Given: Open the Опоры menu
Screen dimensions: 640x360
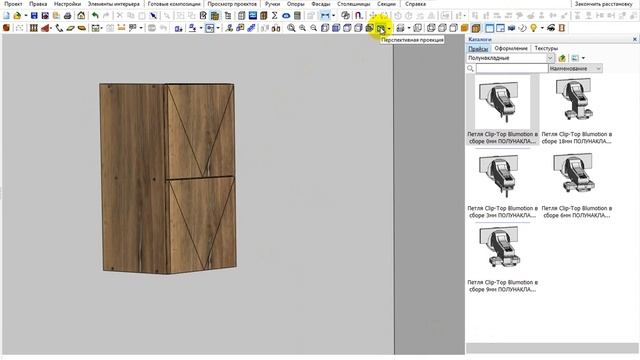Looking at the screenshot, I should point(296,4).
